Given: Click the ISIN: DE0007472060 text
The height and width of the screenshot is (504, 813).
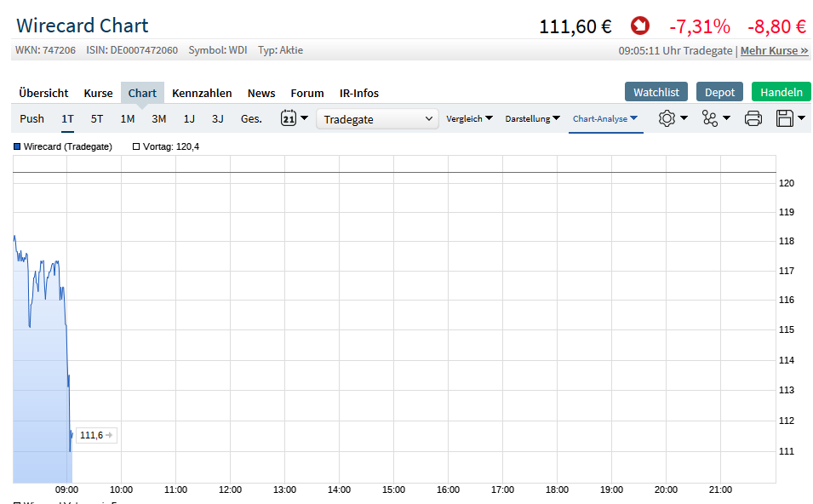Looking at the screenshot, I should click(132, 50).
